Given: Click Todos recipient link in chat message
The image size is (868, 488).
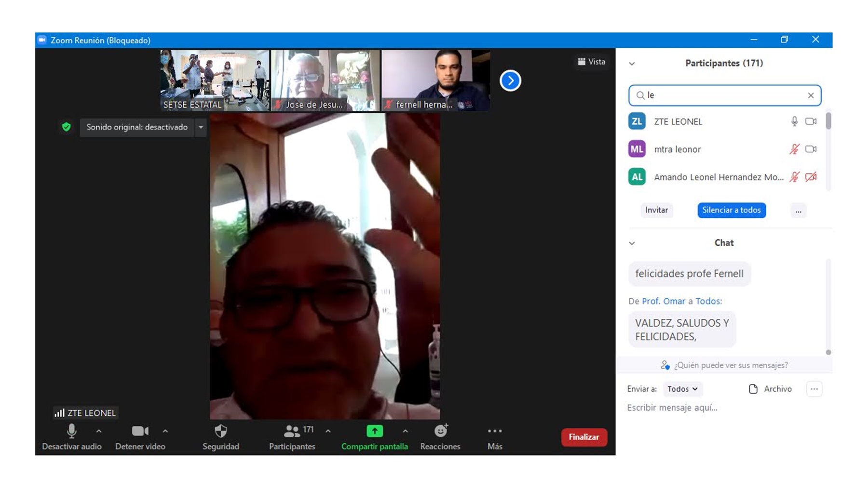Looking at the screenshot, I should (x=708, y=301).
